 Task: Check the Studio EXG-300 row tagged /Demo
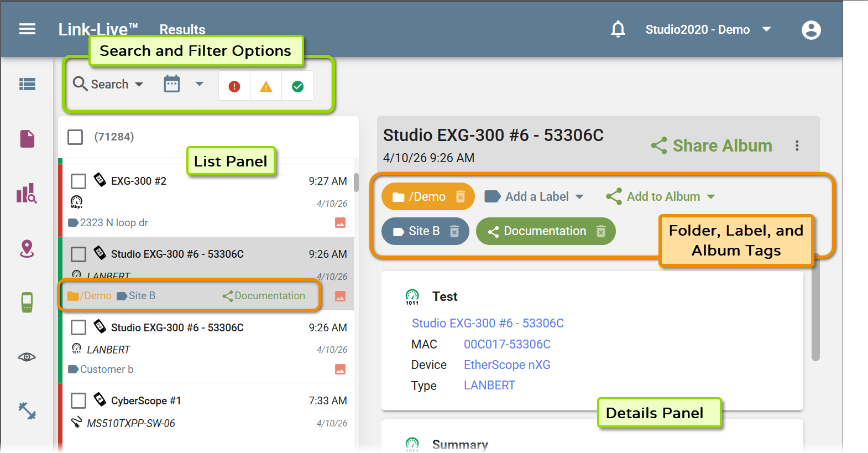[x=79, y=254]
